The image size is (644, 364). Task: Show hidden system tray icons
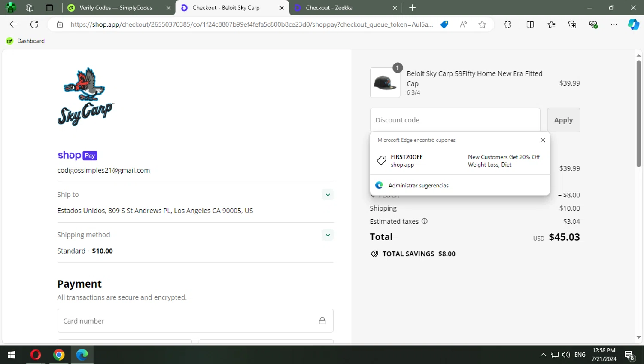pyautogui.click(x=543, y=355)
